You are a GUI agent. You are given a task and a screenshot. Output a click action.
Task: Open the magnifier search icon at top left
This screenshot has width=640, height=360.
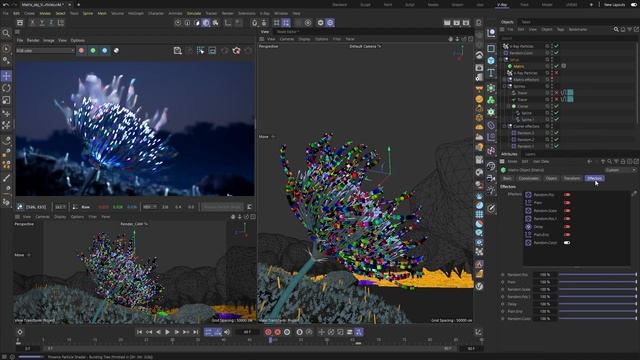click(6, 33)
